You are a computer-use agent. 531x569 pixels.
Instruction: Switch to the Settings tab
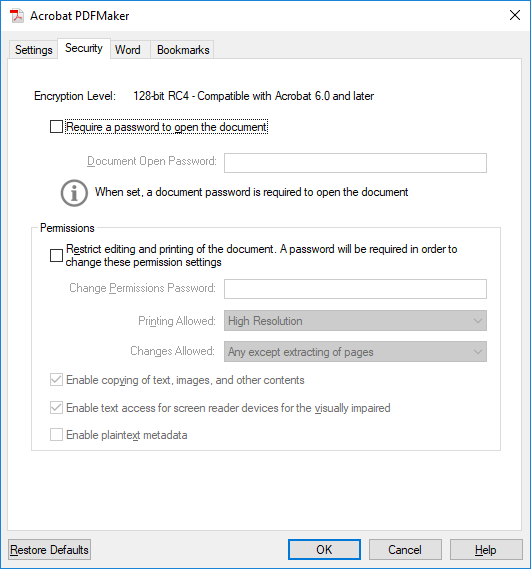pos(33,50)
